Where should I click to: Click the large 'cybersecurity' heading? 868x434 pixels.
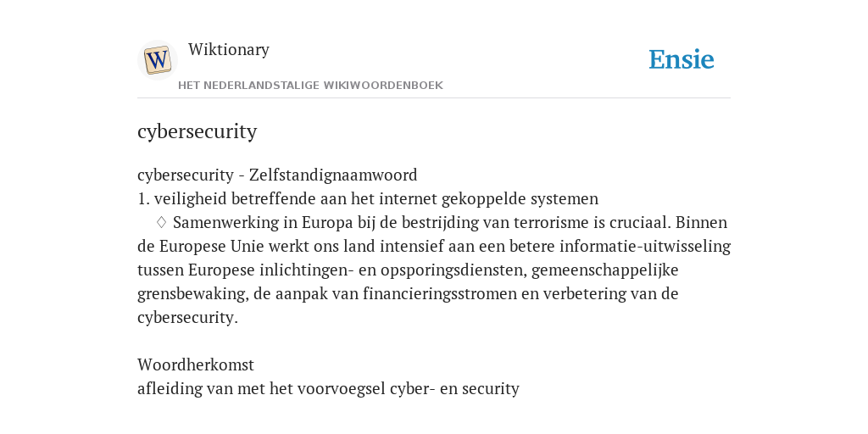click(x=197, y=131)
